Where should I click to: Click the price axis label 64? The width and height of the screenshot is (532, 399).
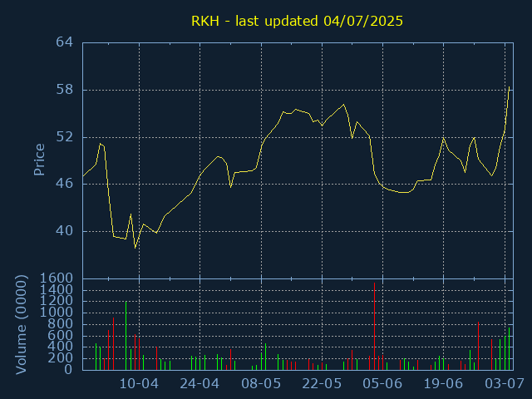coord(65,42)
